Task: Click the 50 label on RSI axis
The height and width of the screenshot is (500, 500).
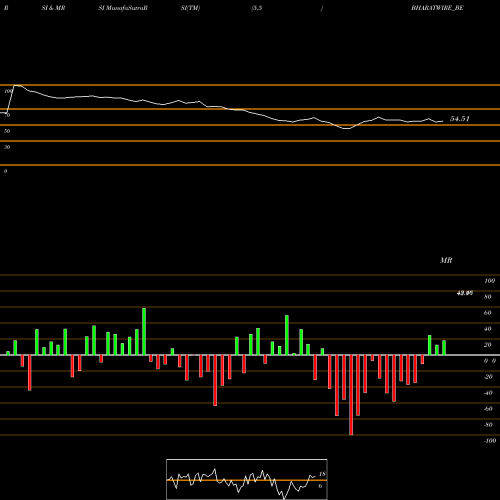Action: pos(7,131)
